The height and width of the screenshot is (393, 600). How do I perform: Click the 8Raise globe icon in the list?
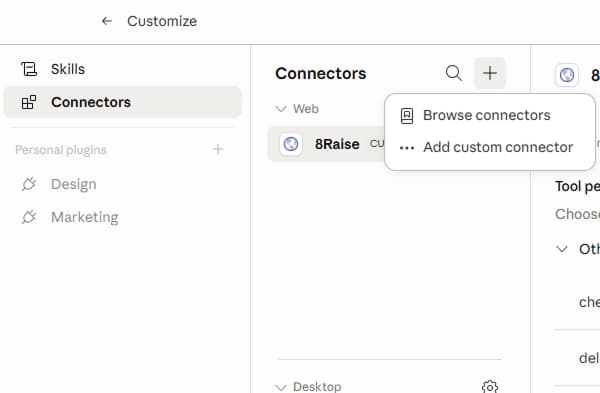(x=291, y=144)
